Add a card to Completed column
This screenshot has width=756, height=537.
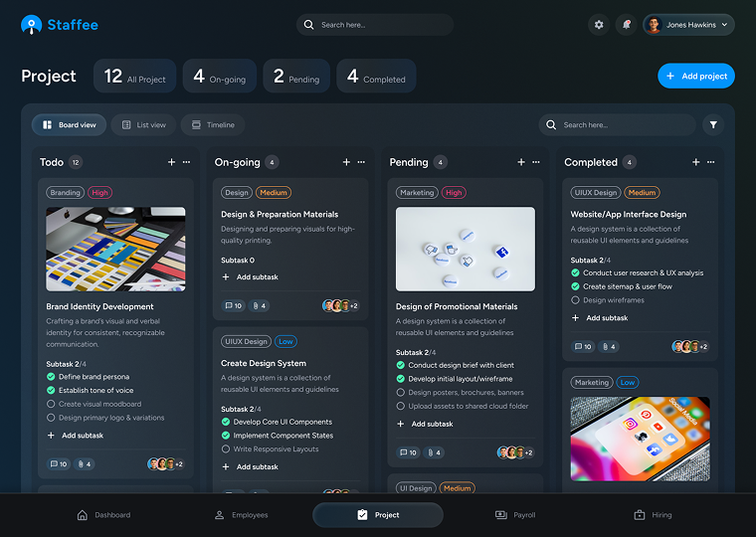tap(695, 162)
